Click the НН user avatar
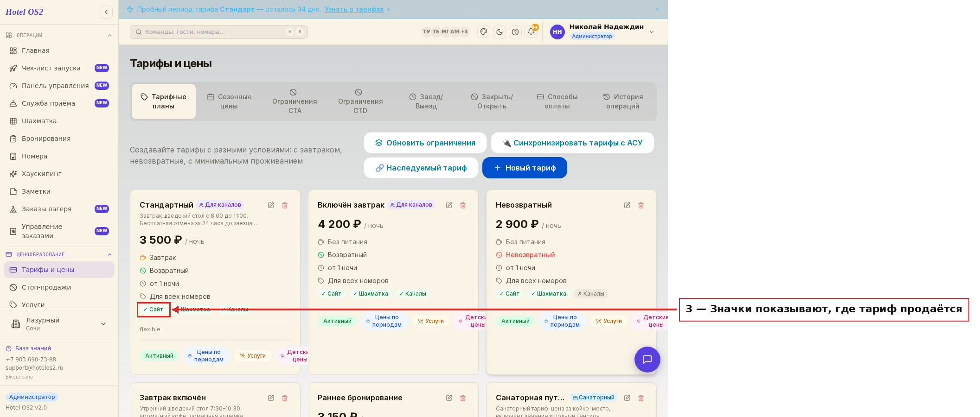Viewport: 980px width, 417px height. tap(557, 32)
